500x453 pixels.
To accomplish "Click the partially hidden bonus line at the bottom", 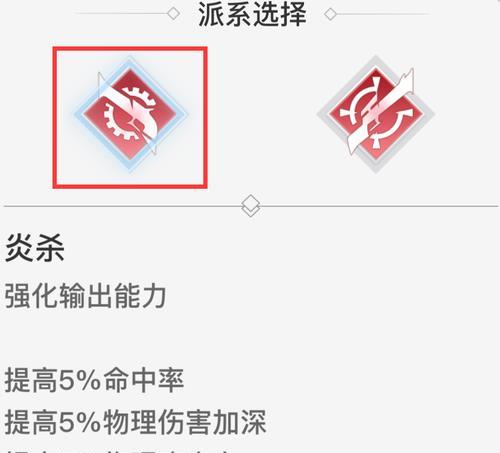I will click(118, 451).
